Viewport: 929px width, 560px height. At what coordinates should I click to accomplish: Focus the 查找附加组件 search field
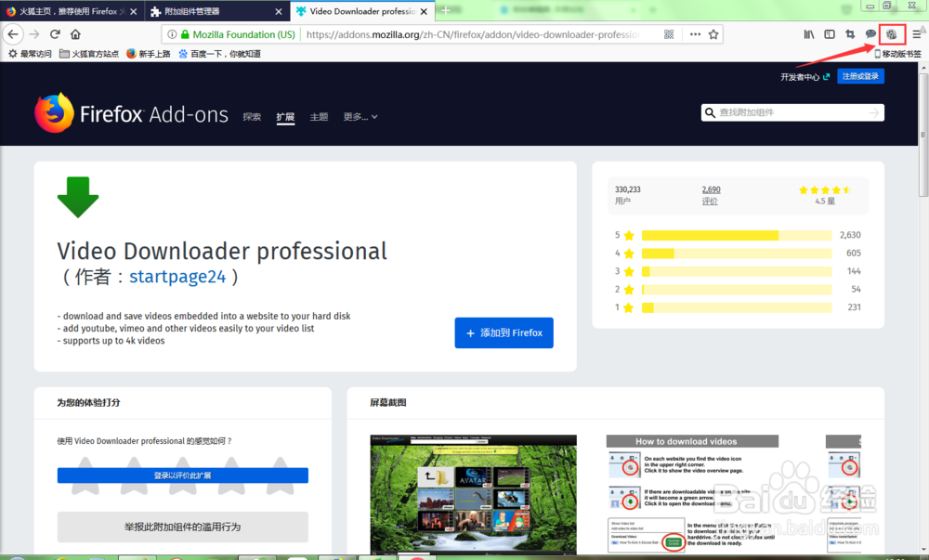click(792, 112)
